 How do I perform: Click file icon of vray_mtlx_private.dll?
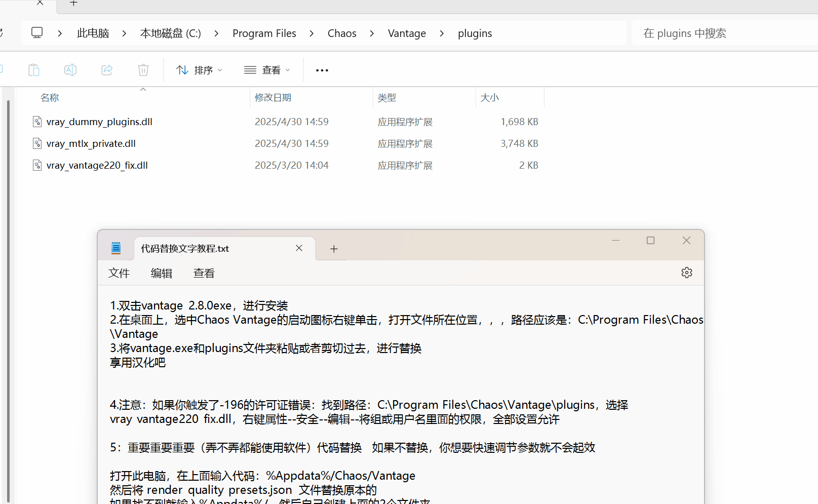[x=37, y=143]
